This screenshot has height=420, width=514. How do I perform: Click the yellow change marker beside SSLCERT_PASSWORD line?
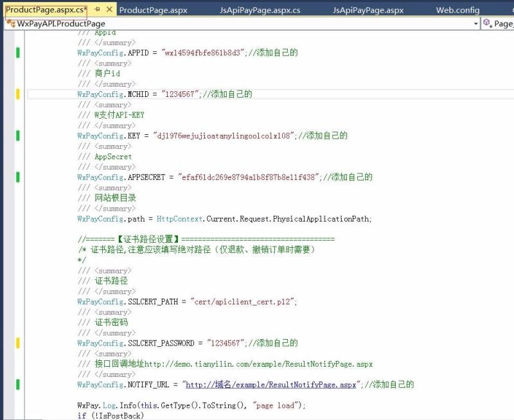coord(18,344)
